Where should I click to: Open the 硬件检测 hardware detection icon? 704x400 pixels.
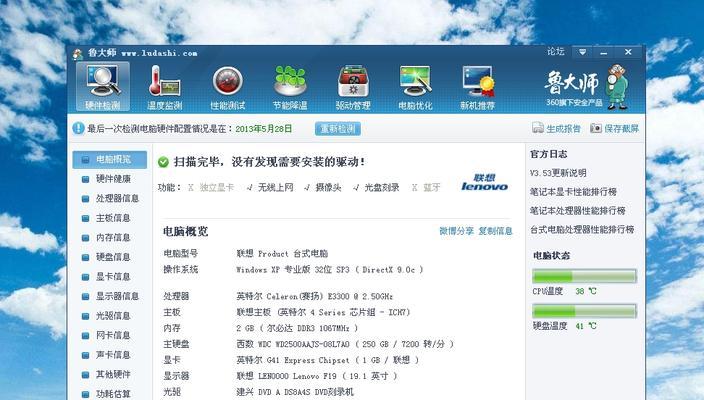tap(103, 87)
